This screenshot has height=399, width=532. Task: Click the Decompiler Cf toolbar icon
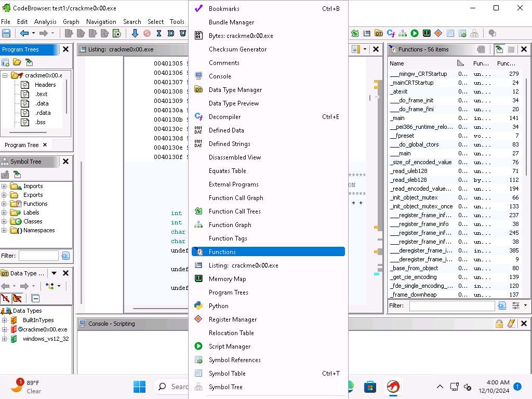coord(391,33)
